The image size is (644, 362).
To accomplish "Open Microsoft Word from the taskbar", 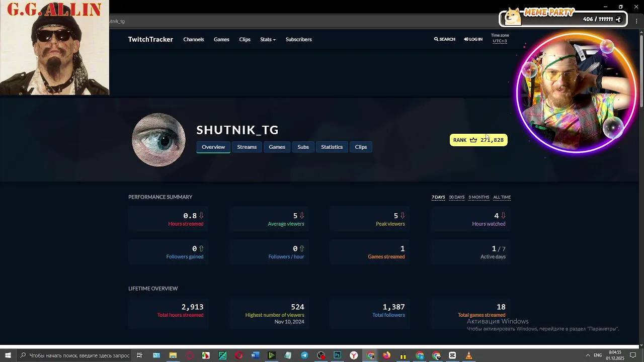I will point(255,355).
